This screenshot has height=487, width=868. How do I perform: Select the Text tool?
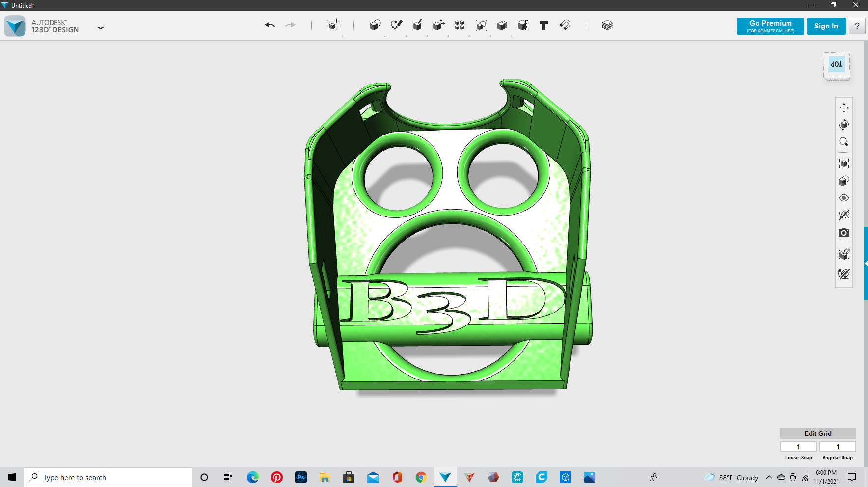pyautogui.click(x=543, y=26)
